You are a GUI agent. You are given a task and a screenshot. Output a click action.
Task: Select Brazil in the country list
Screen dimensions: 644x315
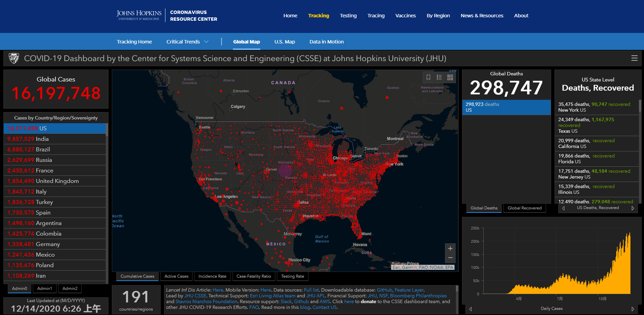pyautogui.click(x=55, y=149)
